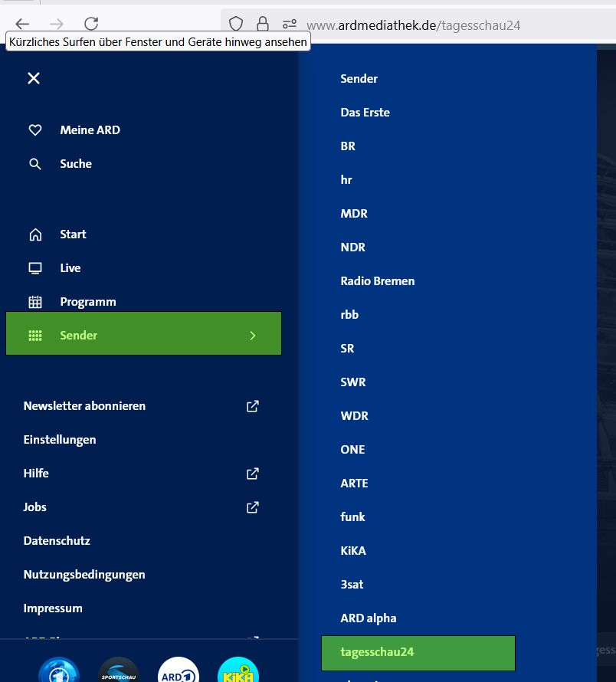
Task: Close the navigation menu with the X icon
Action: (34, 78)
